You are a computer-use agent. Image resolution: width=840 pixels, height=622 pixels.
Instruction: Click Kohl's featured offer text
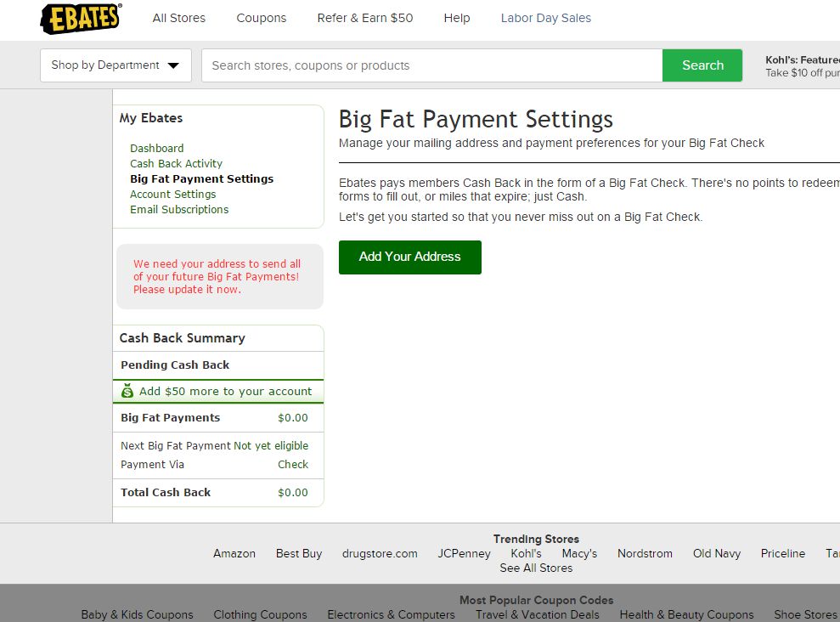pos(803,66)
